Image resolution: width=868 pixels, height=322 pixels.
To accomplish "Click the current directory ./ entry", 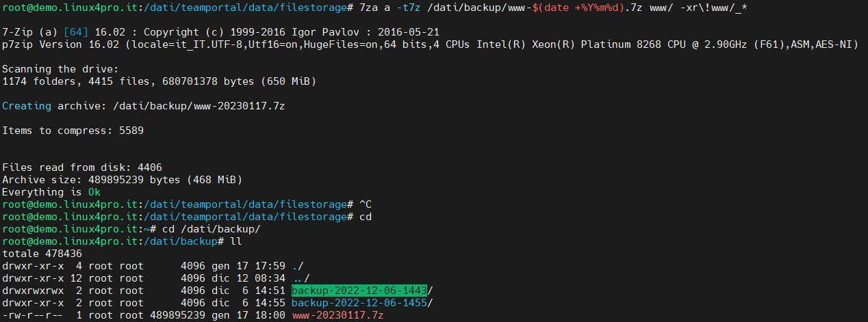I will [x=298, y=266].
